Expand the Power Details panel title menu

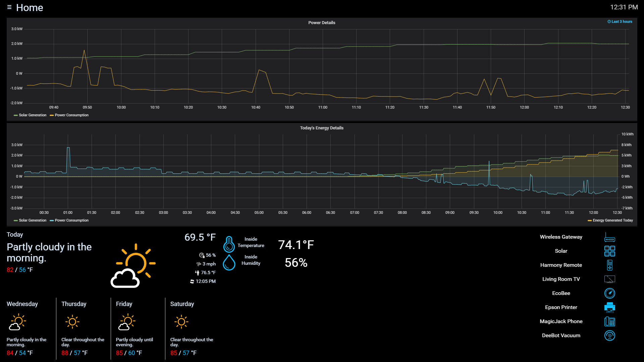coord(322,22)
